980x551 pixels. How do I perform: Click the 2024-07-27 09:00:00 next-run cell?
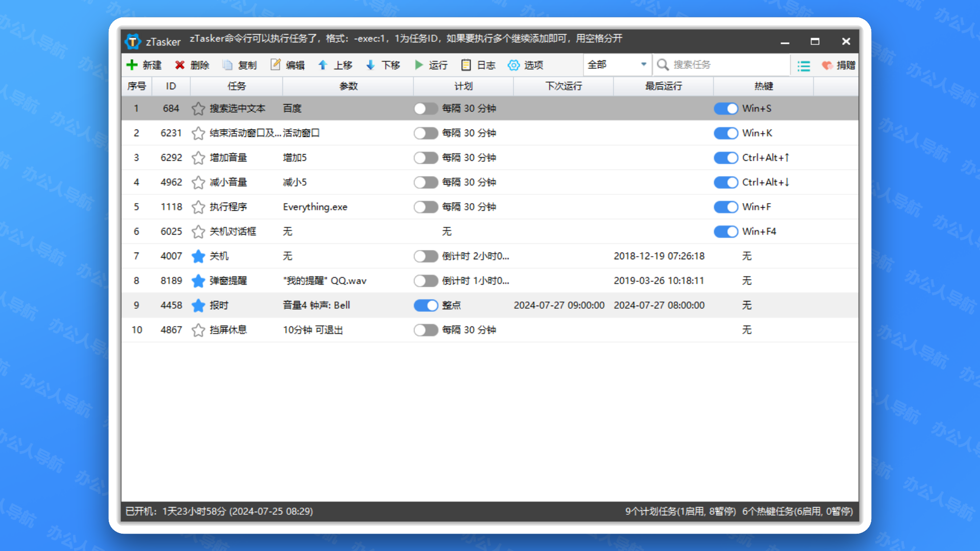pos(559,305)
